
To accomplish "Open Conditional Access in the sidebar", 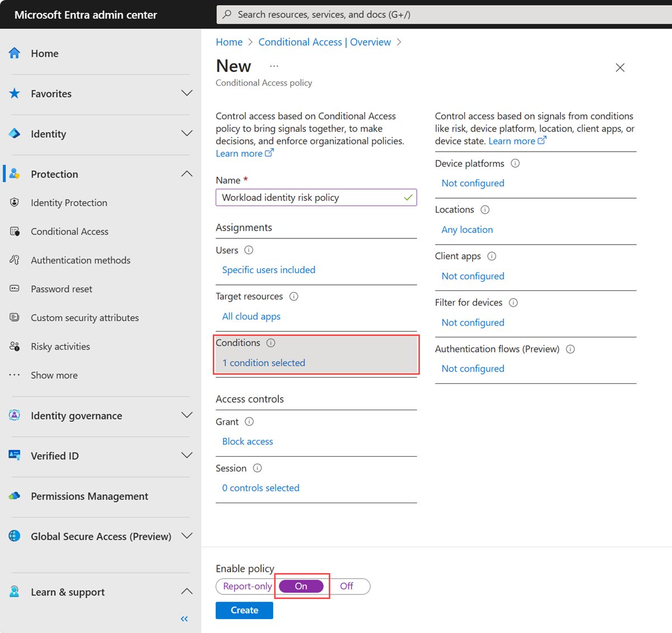I will point(69,232).
